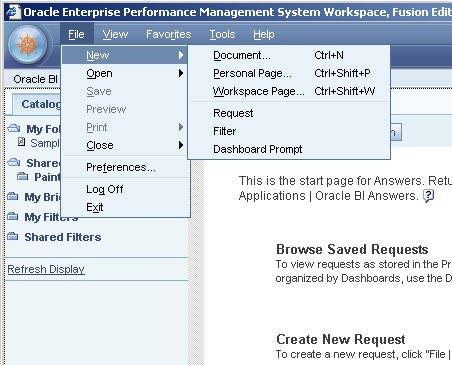Select My Filters in catalog tree
The height and width of the screenshot is (365, 452).
51,217
